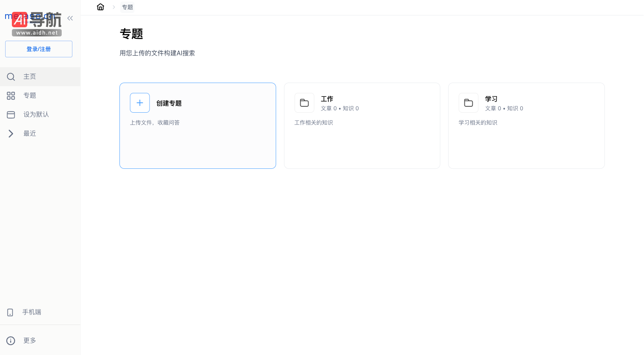Click the 创建专题 card title

click(x=169, y=103)
